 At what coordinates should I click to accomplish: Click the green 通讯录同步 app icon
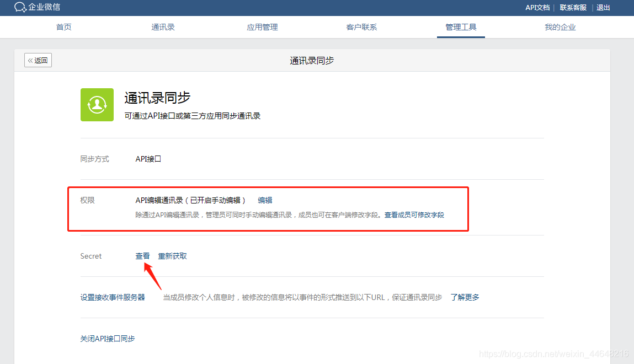click(97, 105)
